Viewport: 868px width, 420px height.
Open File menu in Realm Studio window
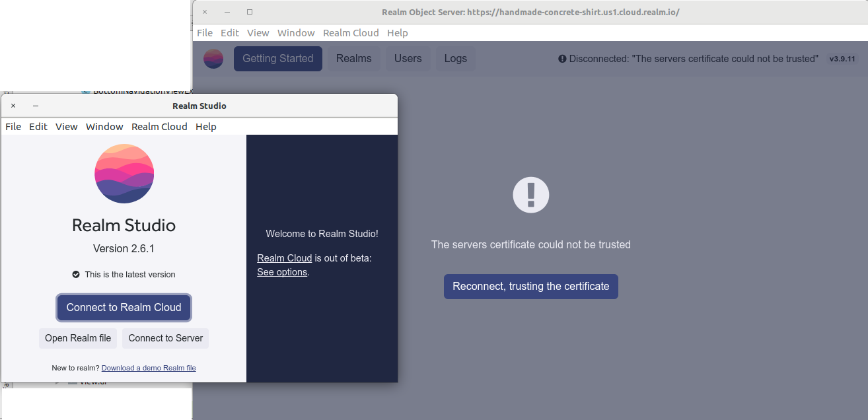tap(13, 127)
